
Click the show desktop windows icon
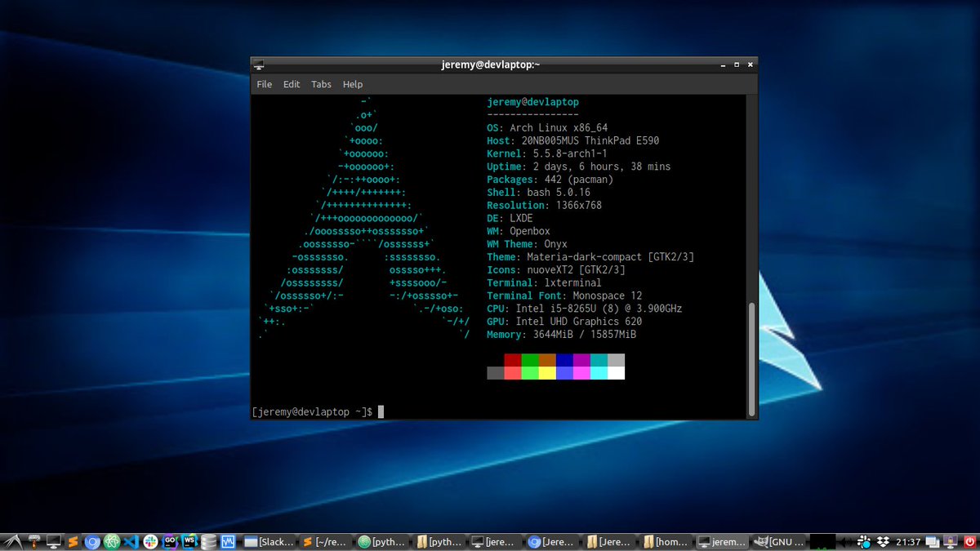[x=933, y=541]
